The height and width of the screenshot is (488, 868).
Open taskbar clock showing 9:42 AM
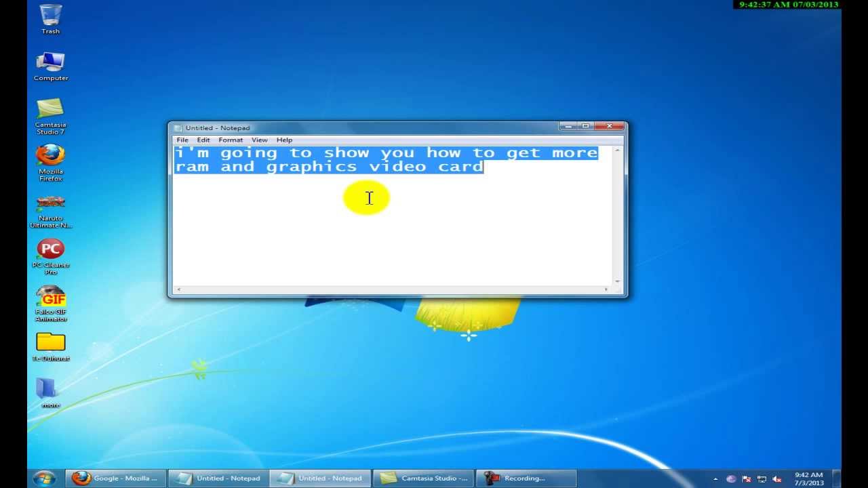click(808, 479)
